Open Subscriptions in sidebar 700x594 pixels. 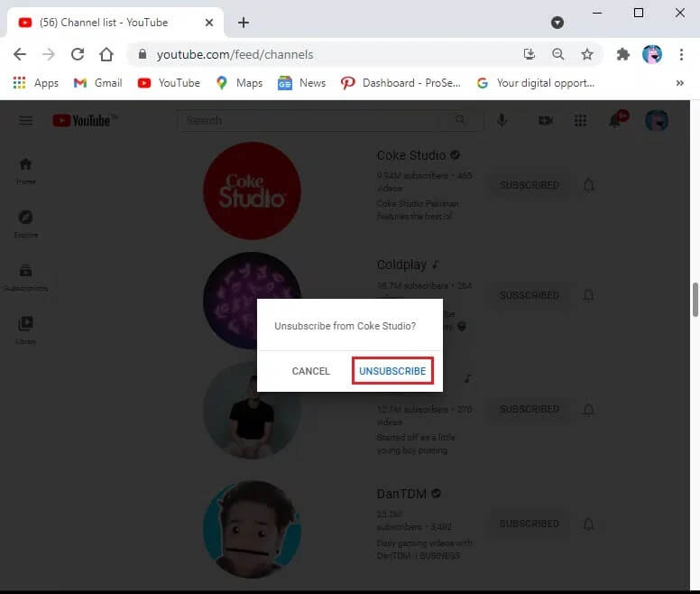pos(26,278)
